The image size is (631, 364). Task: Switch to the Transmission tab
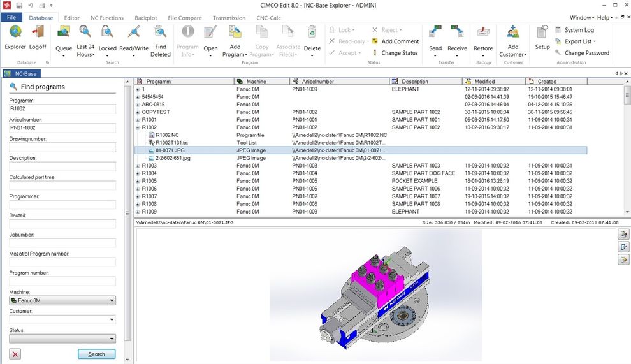(229, 18)
